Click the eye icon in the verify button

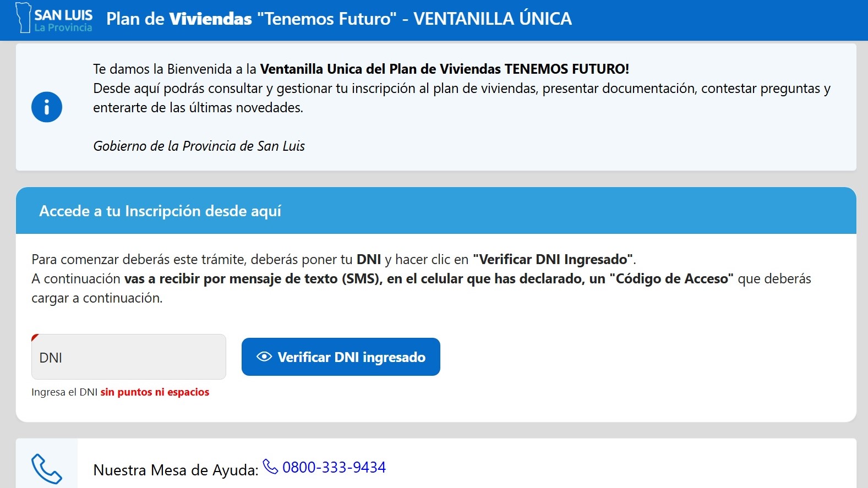coord(264,357)
